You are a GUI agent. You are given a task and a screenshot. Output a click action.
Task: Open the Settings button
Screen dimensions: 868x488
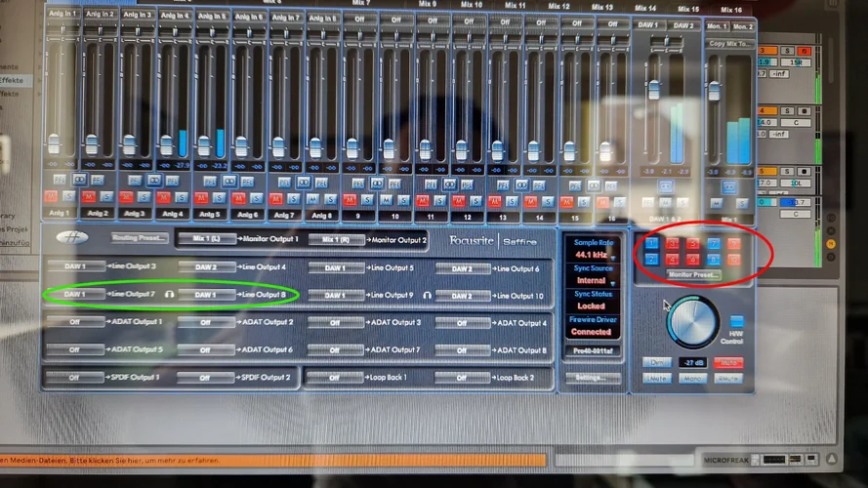point(591,378)
